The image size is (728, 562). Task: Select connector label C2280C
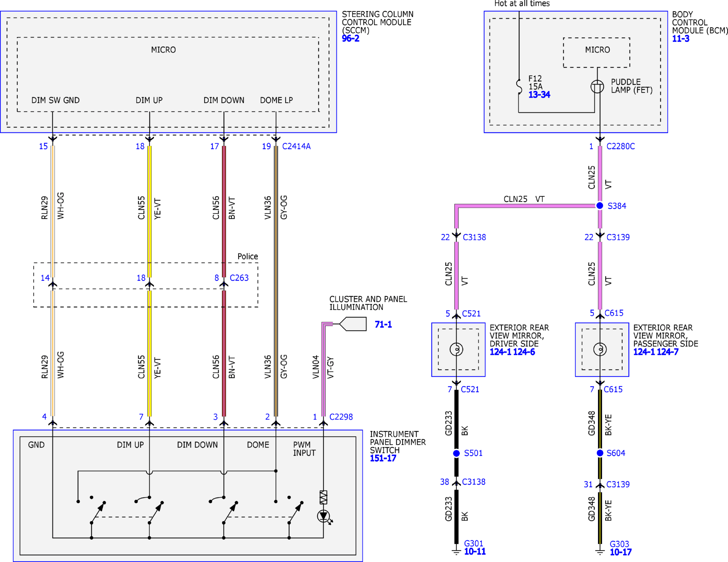(621, 146)
